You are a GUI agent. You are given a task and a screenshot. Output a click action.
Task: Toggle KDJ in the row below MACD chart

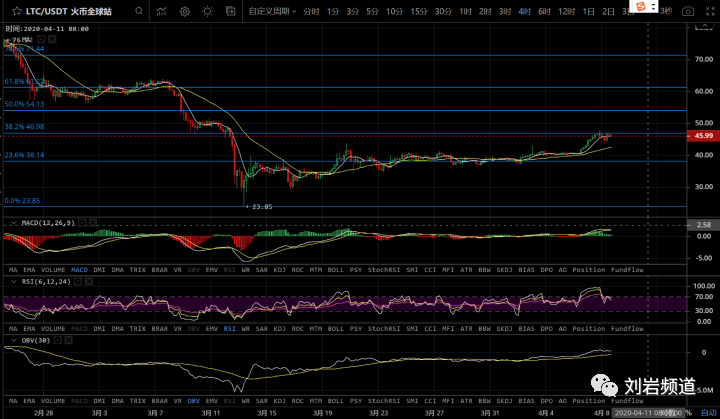280,270
